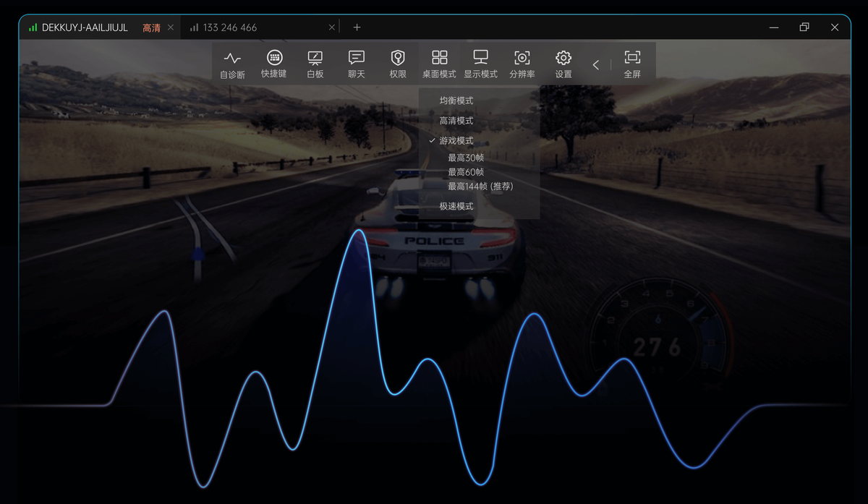Open the 自诊断 self-diagnosis tool

(232, 64)
